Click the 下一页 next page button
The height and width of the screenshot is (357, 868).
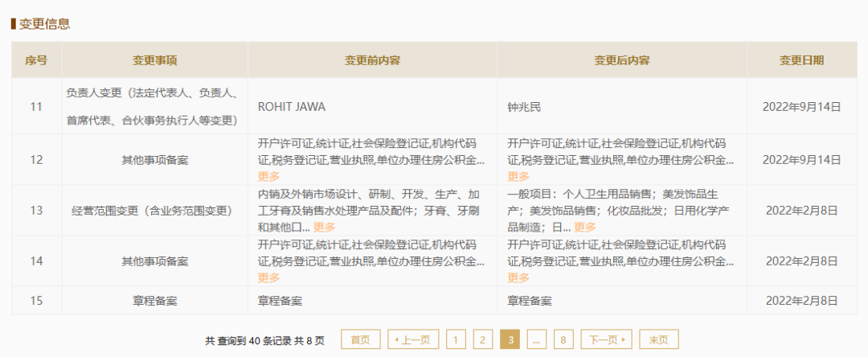coord(606,339)
